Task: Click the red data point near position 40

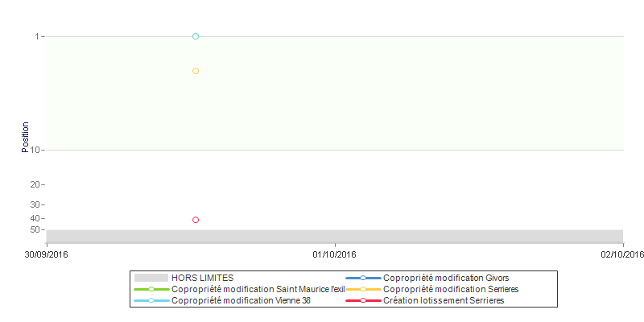Action: pos(196,220)
